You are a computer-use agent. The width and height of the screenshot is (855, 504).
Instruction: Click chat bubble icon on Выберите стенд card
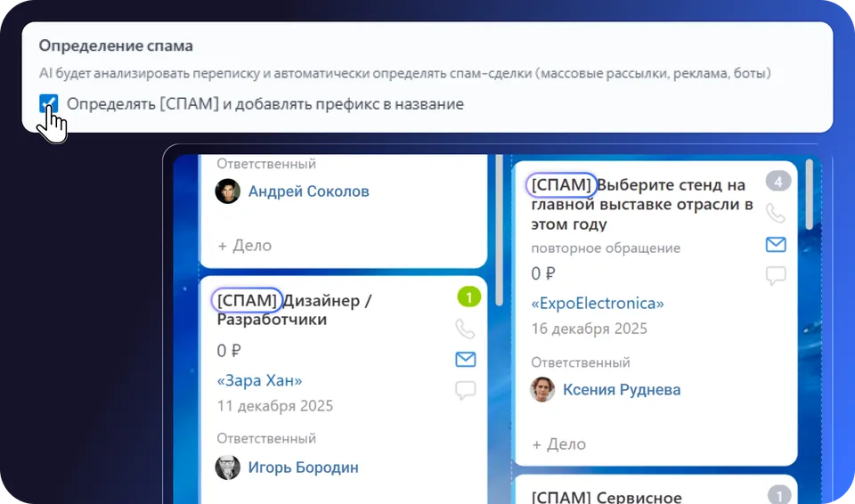pos(776,275)
